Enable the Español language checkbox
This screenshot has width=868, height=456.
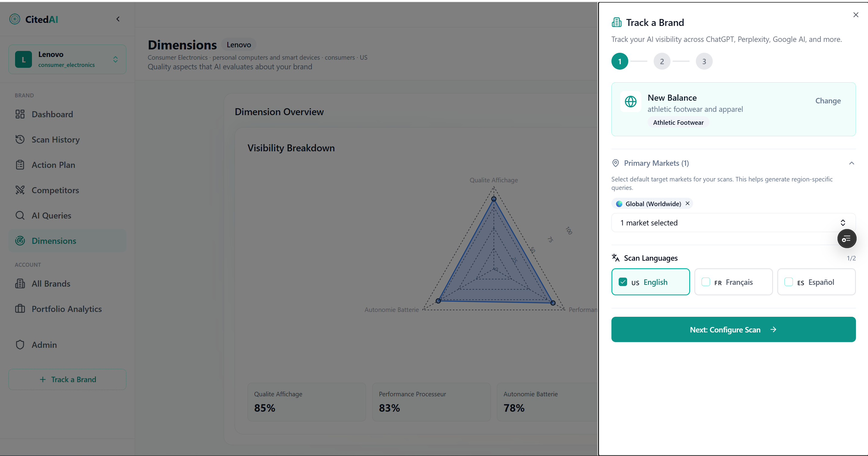click(788, 282)
